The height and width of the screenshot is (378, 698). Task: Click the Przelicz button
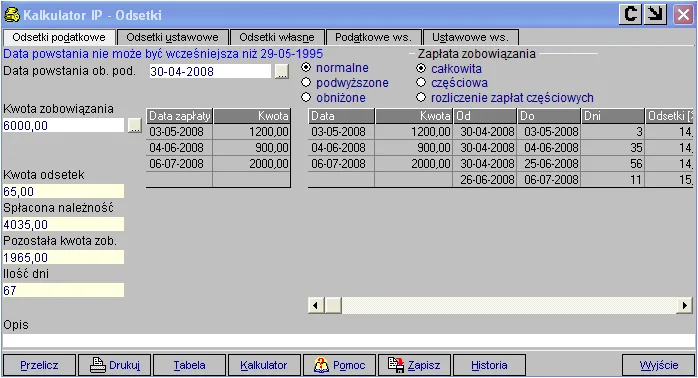pos(39,365)
